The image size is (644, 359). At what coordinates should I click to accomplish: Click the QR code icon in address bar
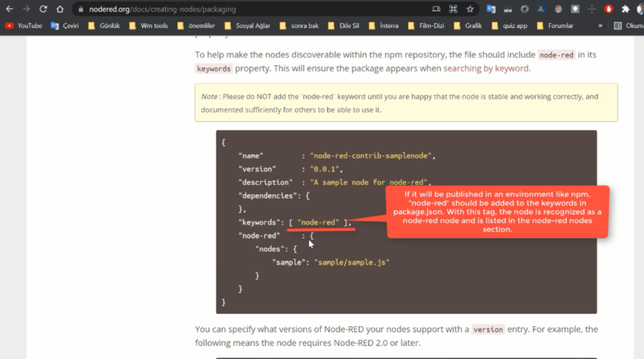click(453, 9)
